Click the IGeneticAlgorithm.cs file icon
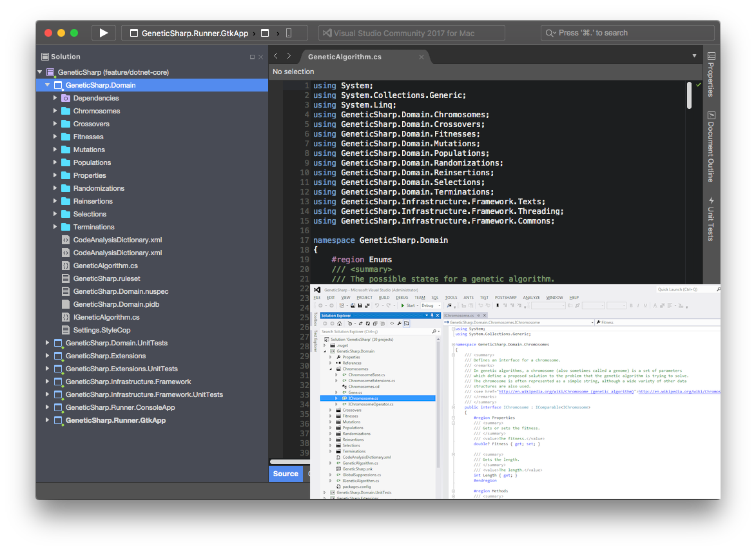 click(66, 318)
